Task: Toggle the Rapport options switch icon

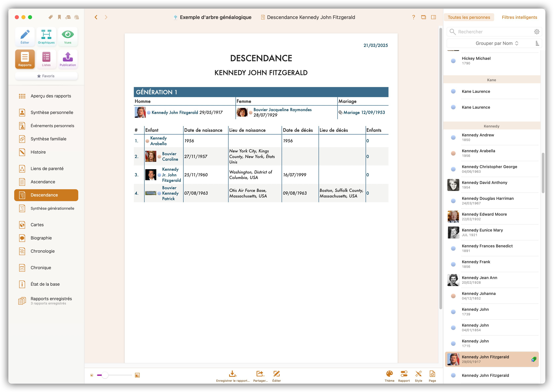Action: point(404,376)
